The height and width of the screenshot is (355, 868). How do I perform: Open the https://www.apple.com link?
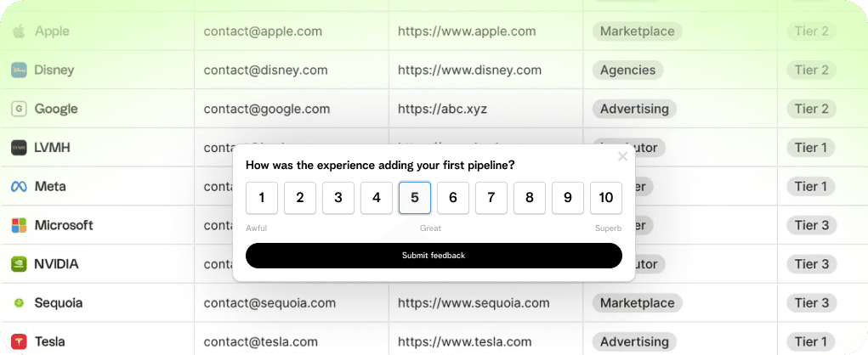pos(467,31)
